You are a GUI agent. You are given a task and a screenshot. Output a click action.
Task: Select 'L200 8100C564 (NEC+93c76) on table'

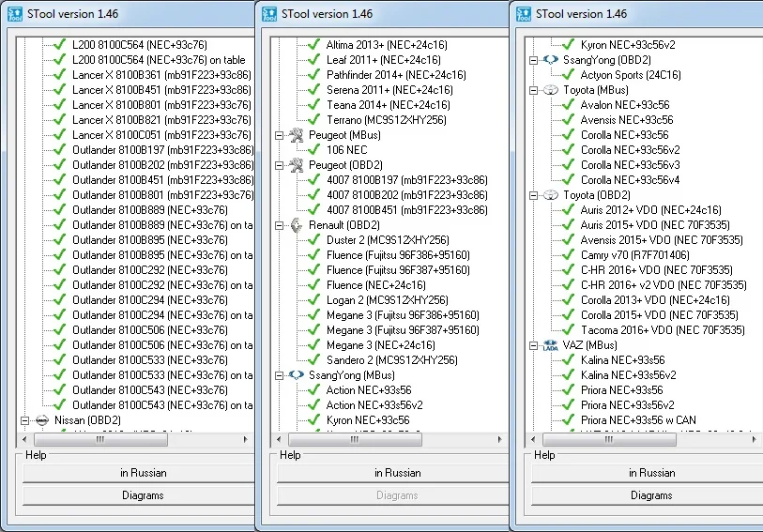(x=159, y=60)
